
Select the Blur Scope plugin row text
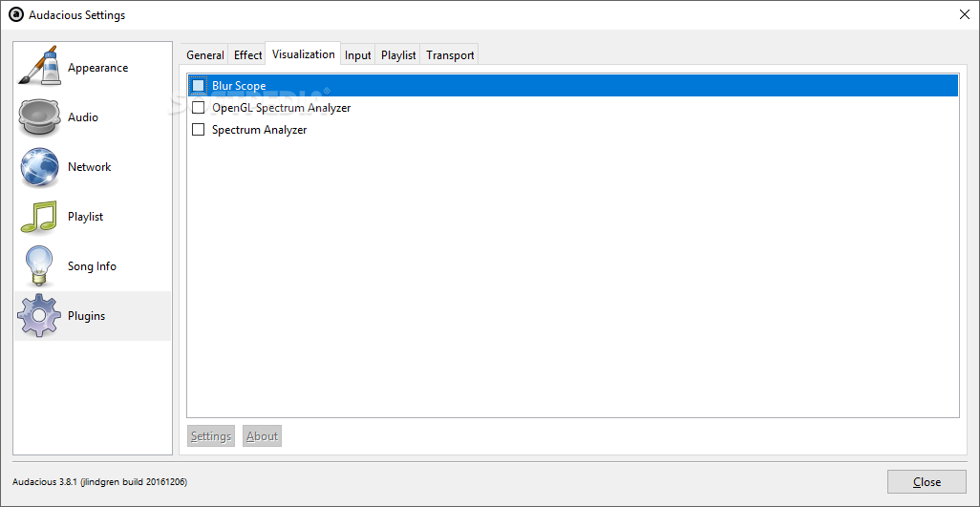pos(239,86)
